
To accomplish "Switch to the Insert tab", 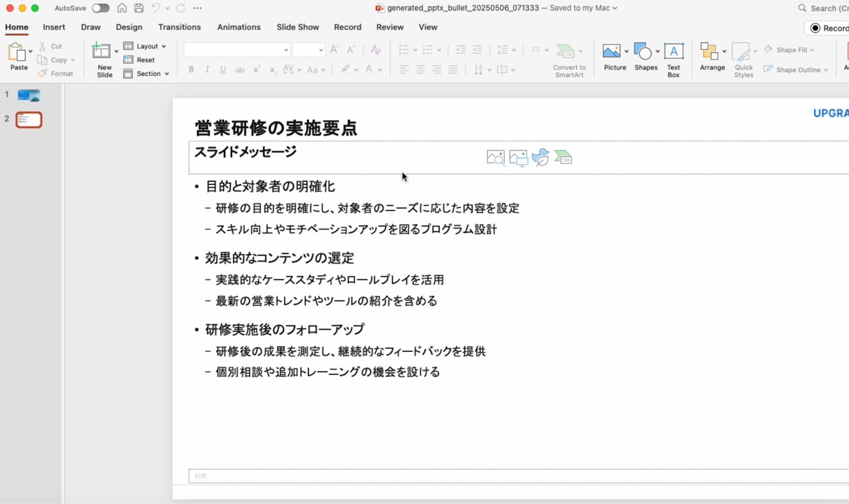I will [54, 27].
